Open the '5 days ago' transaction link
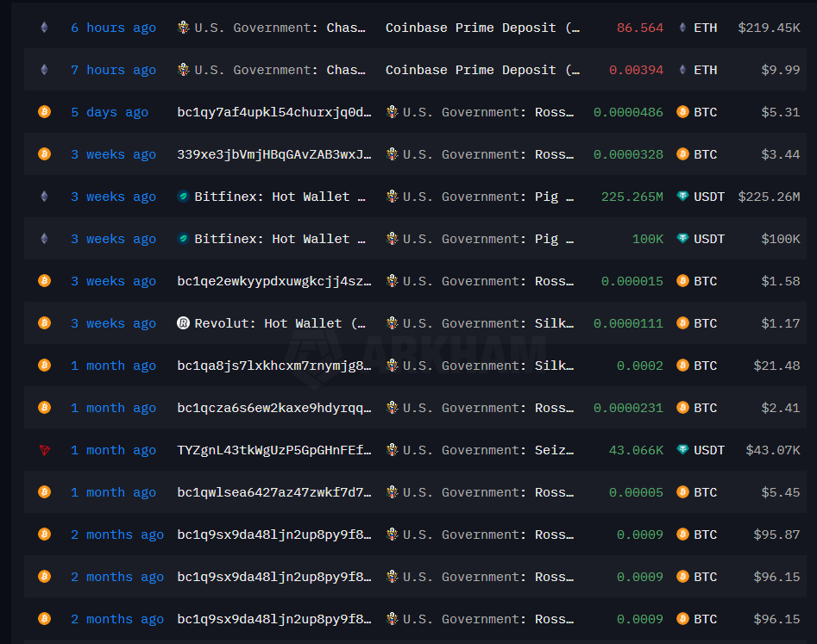The height and width of the screenshot is (644, 817). (110, 112)
